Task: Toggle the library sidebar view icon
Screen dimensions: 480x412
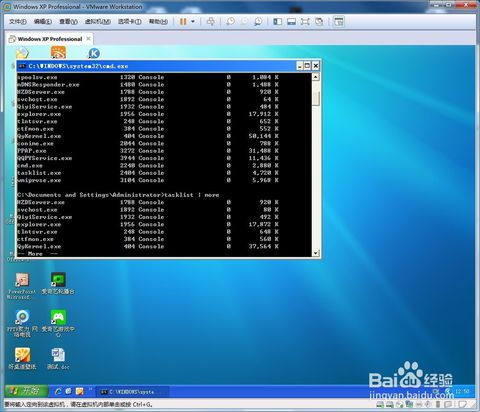Action: (x=277, y=22)
